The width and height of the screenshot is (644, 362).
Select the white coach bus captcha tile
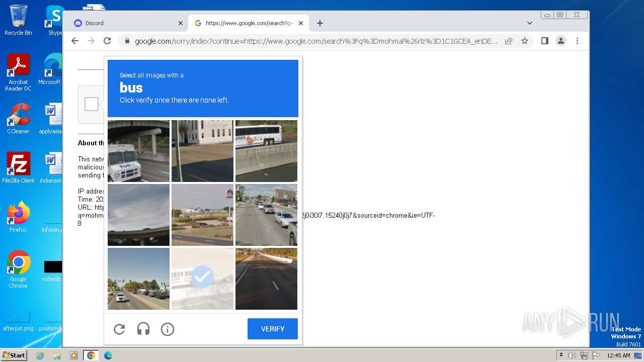coord(266,151)
